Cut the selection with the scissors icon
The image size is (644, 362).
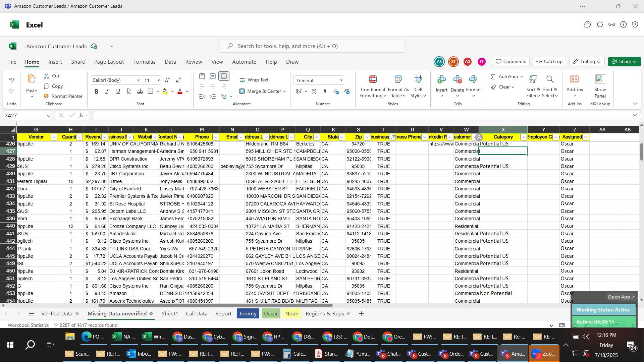pyautogui.click(x=47, y=76)
